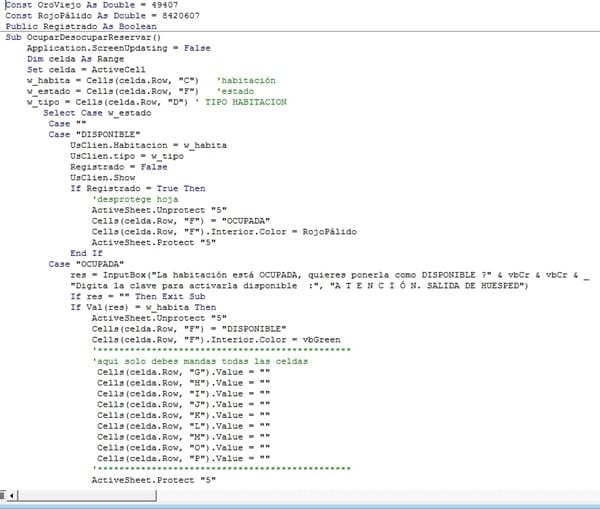
Task: Click 'If res = "" Then Exit Sub' line
Action: [138, 297]
